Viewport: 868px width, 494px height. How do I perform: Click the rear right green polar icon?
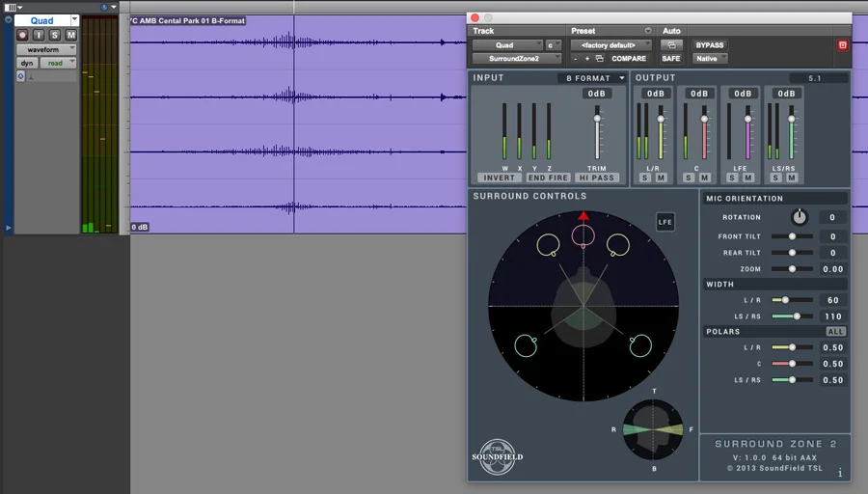coord(640,345)
